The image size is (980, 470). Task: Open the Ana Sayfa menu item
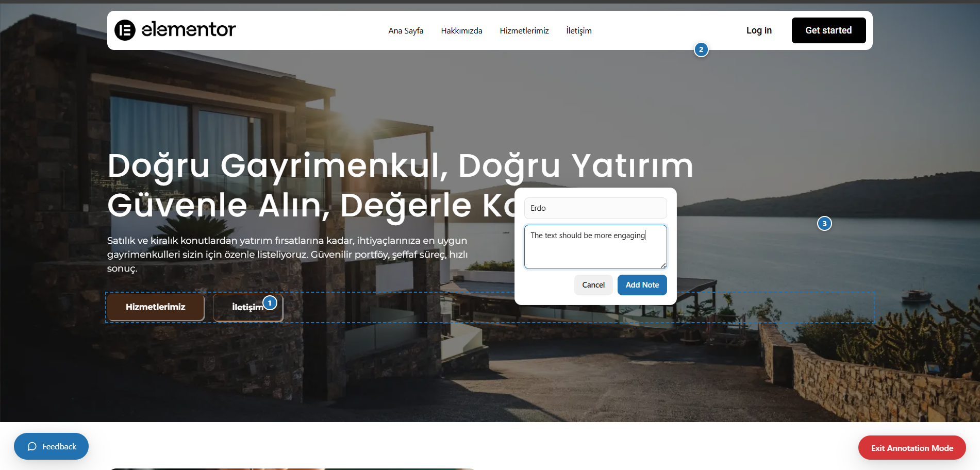[x=406, y=31]
